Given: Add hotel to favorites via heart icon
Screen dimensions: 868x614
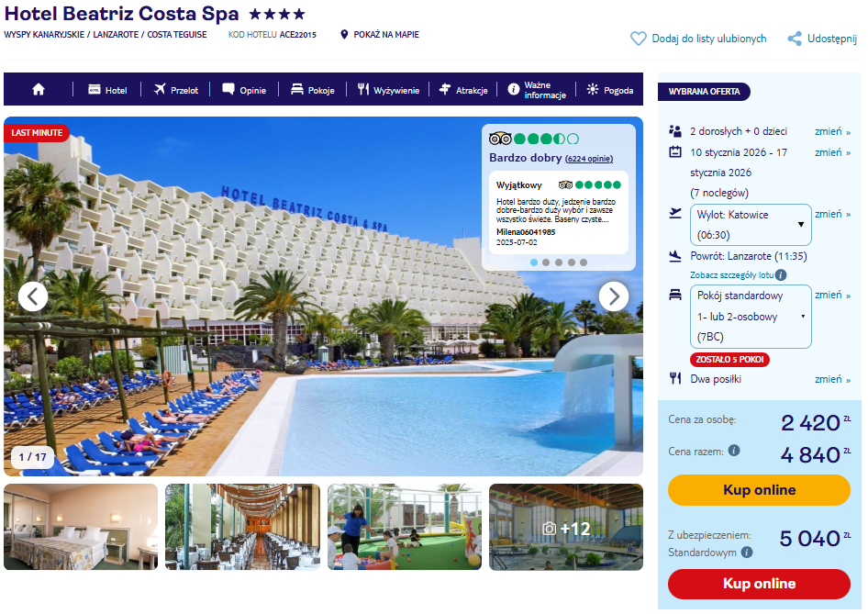Looking at the screenshot, I should click(639, 39).
